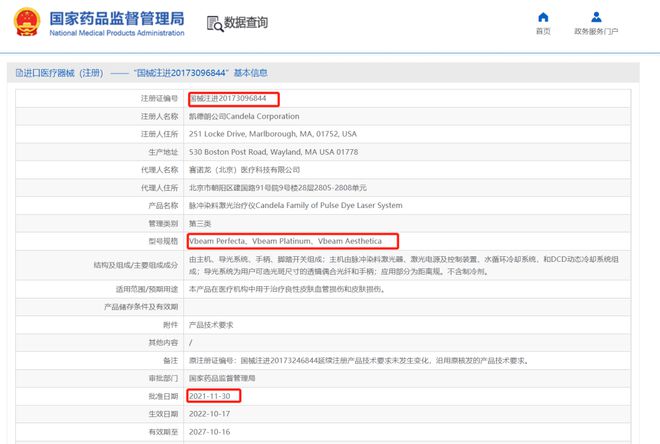Click the 注册人名称 row label
The width and height of the screenshot is (660, 444).
click(160, 116)
